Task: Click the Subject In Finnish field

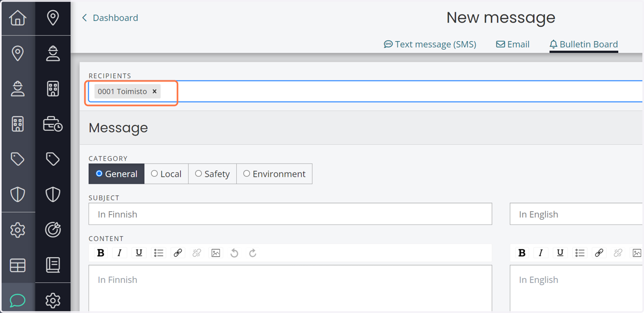Action: [290, 214]
